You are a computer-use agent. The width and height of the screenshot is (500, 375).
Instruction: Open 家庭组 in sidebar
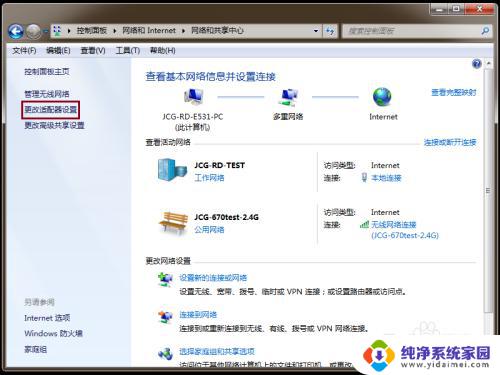click(x=36, y=349)
